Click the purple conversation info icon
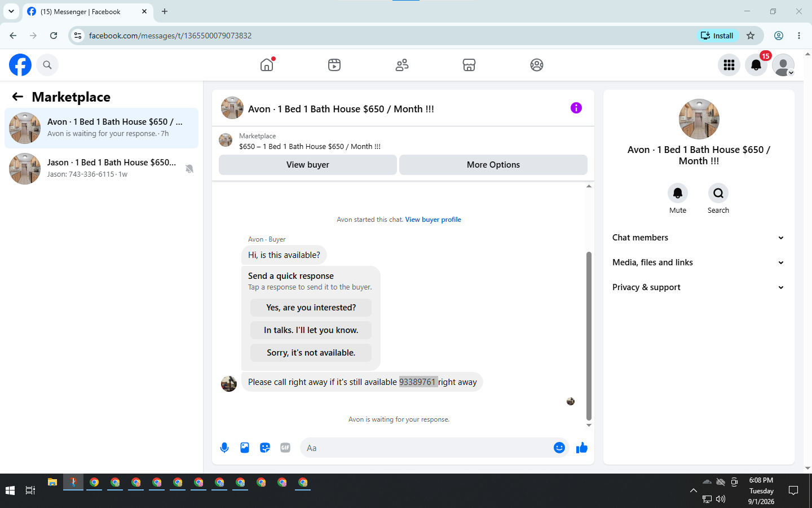The width and height of the screenshot is (812, 508). coord(576,108)
